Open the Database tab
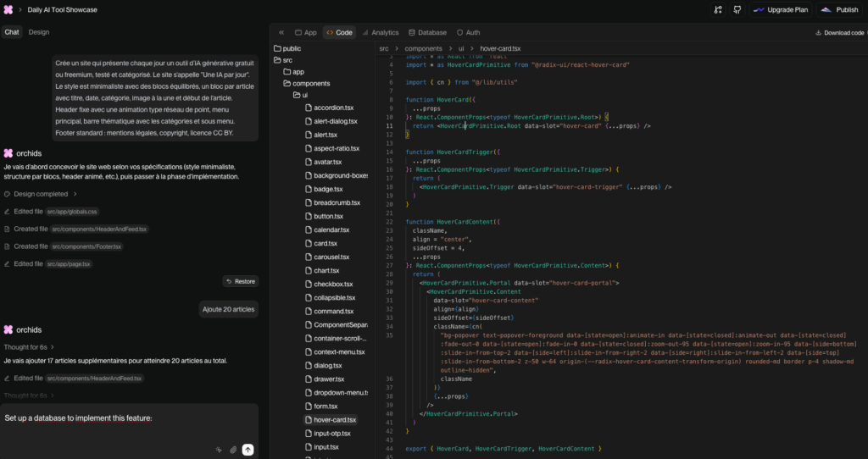The image size is (868, 459). click(x=426, y=32)
